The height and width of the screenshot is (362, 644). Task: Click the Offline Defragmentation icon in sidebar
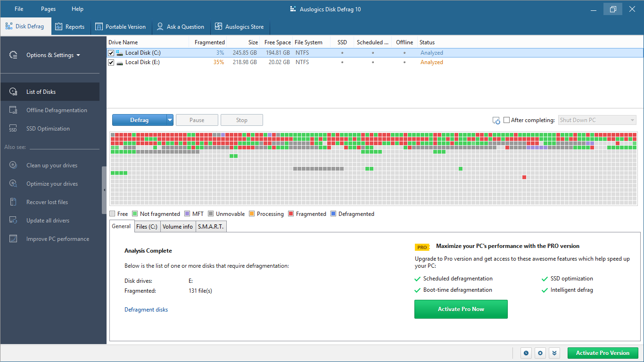(x=13, y=110)
